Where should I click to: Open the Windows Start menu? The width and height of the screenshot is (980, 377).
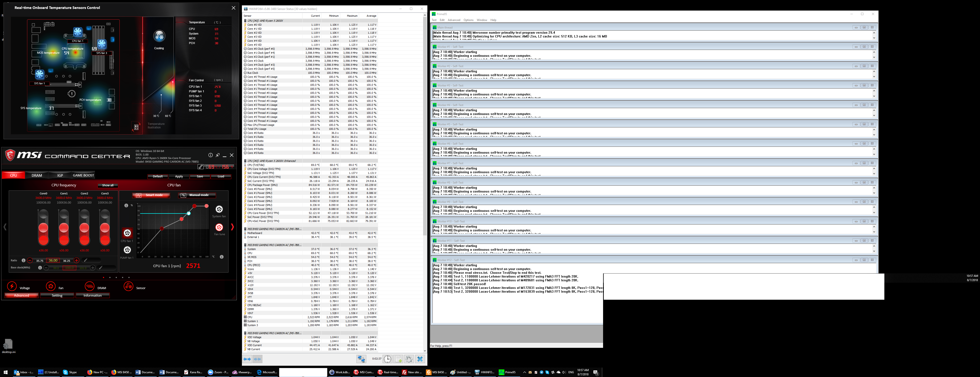[x=6, y=373]
